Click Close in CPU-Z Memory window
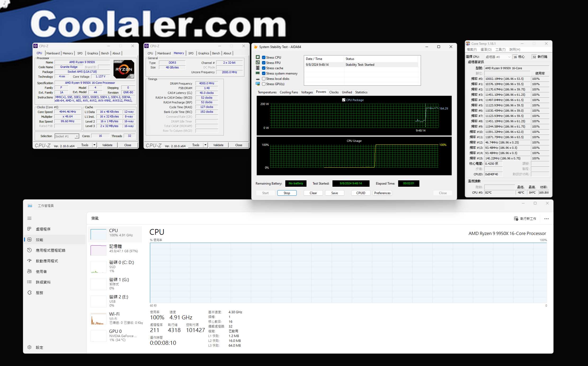The image size is (588, 366). coord(239,145)
